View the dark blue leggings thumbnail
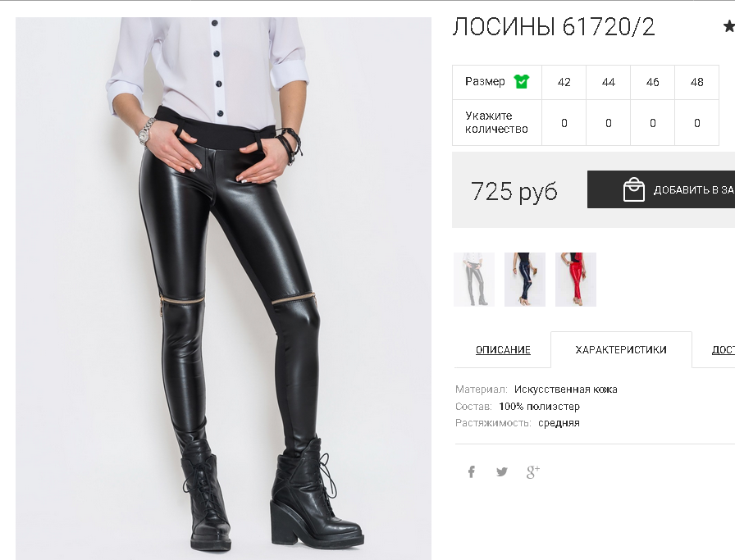This screenshot has height=560, width=735. 524,280
